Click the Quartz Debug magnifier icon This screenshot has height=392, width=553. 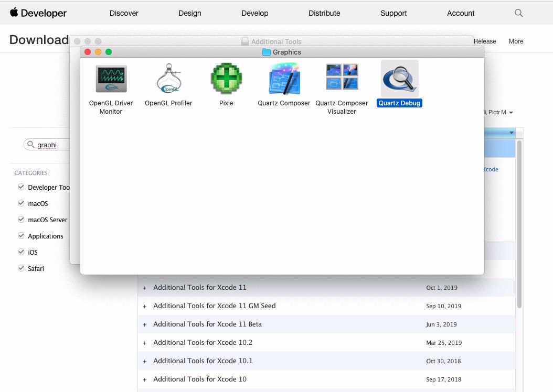click(x=399, y=79)
